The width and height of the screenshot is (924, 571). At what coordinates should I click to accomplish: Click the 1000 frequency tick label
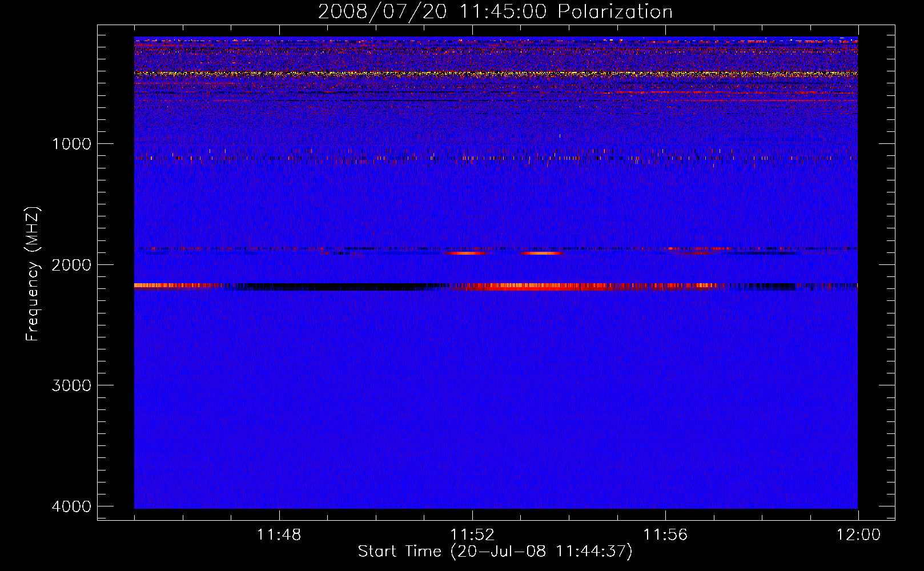tap(71, 144)
